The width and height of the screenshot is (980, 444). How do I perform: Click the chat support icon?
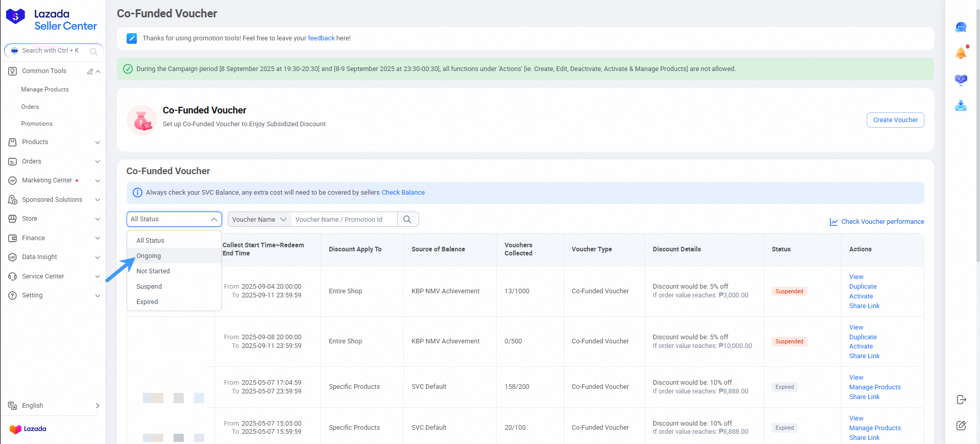click(x=961, y=28)
